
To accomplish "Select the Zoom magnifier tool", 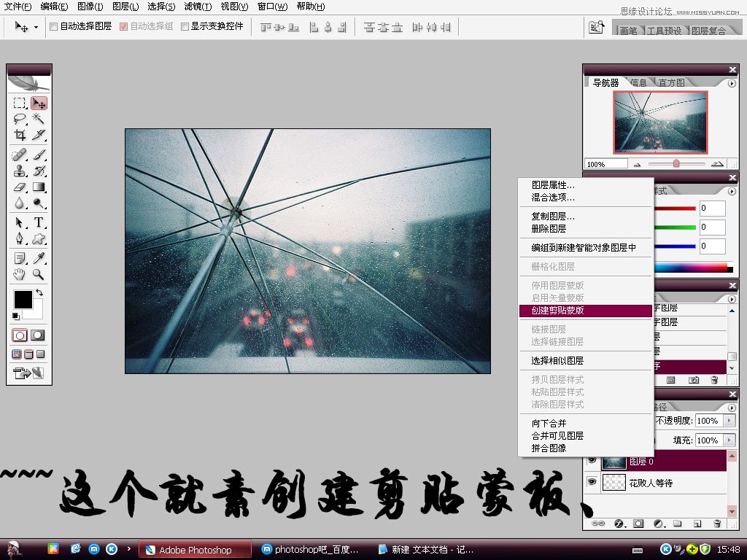I will (39, 274).
